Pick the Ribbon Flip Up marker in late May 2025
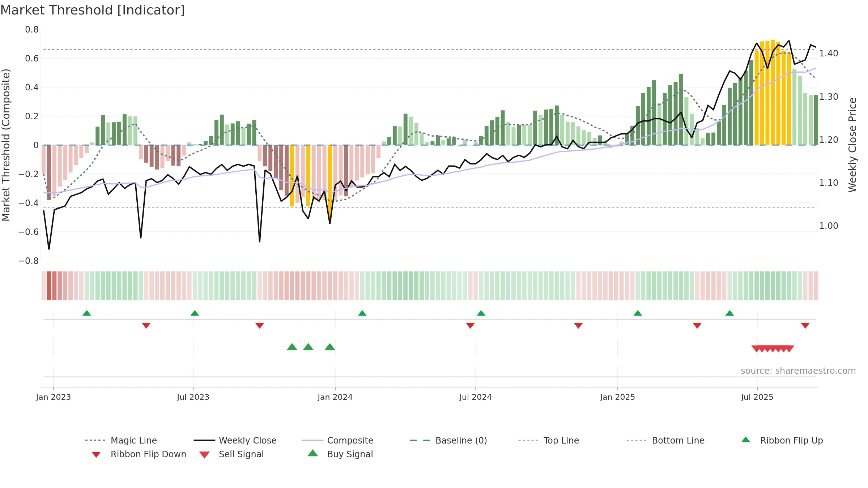The image size is (868, 488). pyautogui.click(x=730, y=313)
